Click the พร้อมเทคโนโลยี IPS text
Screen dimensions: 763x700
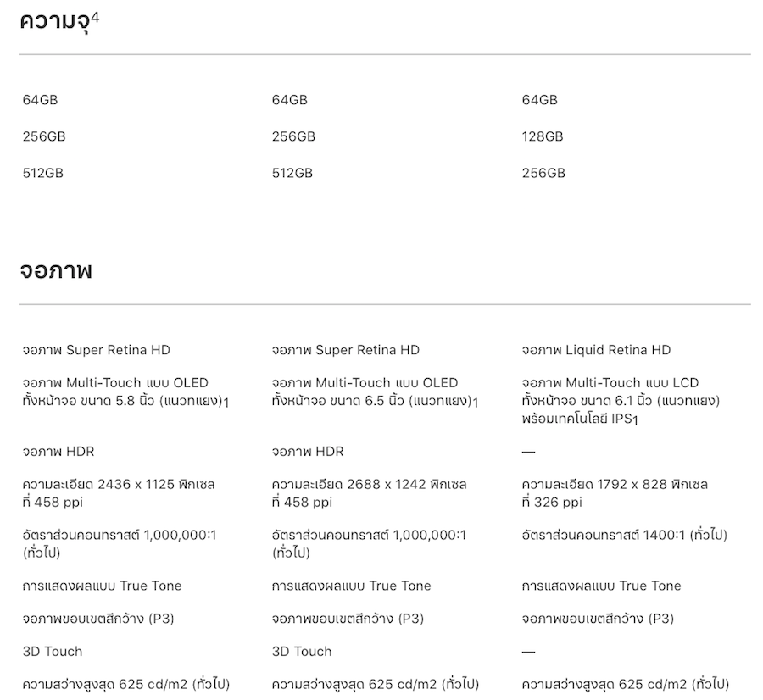tap(576, 418)
